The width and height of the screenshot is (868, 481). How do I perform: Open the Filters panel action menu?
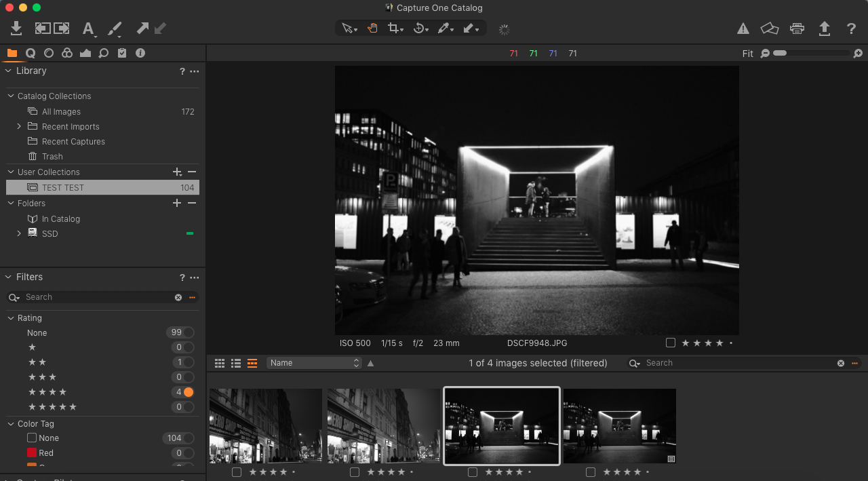pyautogui.click(x=194, y=277)
